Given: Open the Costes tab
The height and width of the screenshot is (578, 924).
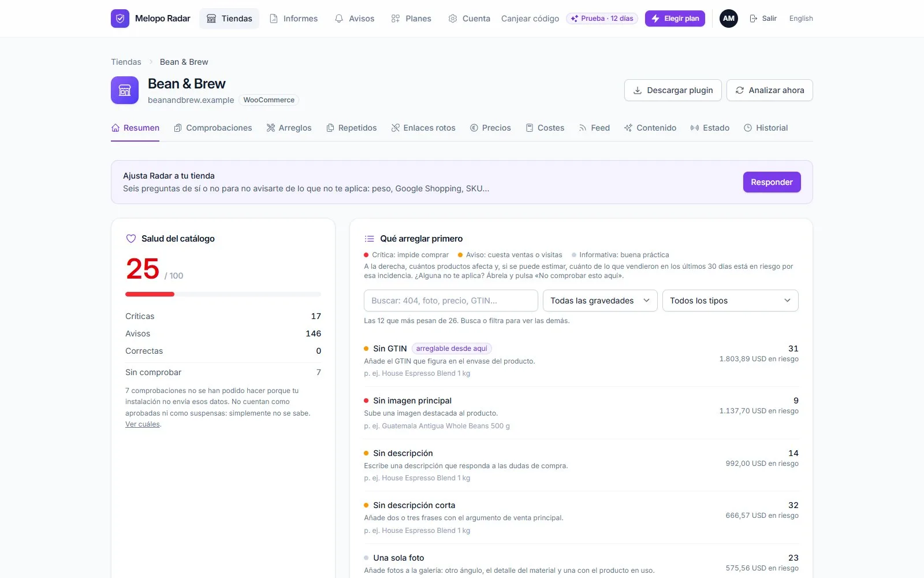Looking at the screenshot, I should (545, 128).
